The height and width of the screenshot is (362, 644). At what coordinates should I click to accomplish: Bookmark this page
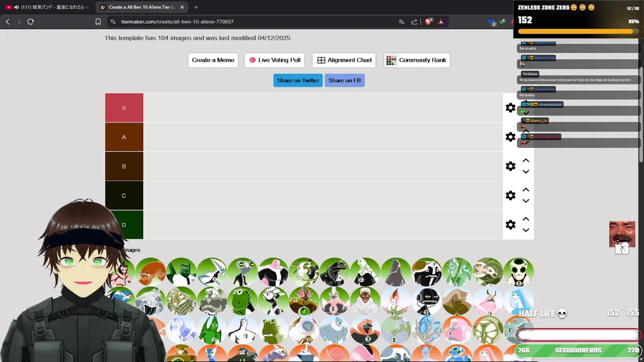[x=98, y=22]
